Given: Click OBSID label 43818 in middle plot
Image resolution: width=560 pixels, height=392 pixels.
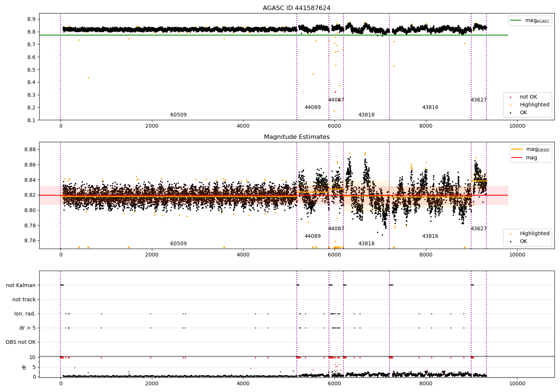Looking at the screenshot, I should point(366,244).
